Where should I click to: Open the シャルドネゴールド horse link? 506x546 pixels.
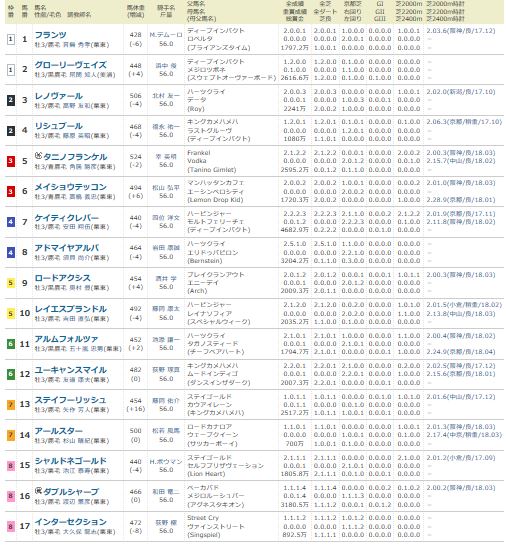point(71,461)
